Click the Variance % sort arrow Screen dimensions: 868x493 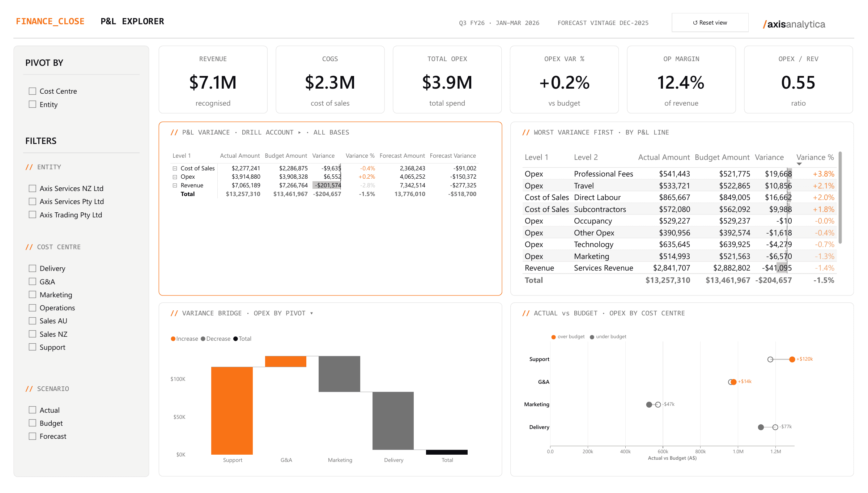tap(799, 164)
